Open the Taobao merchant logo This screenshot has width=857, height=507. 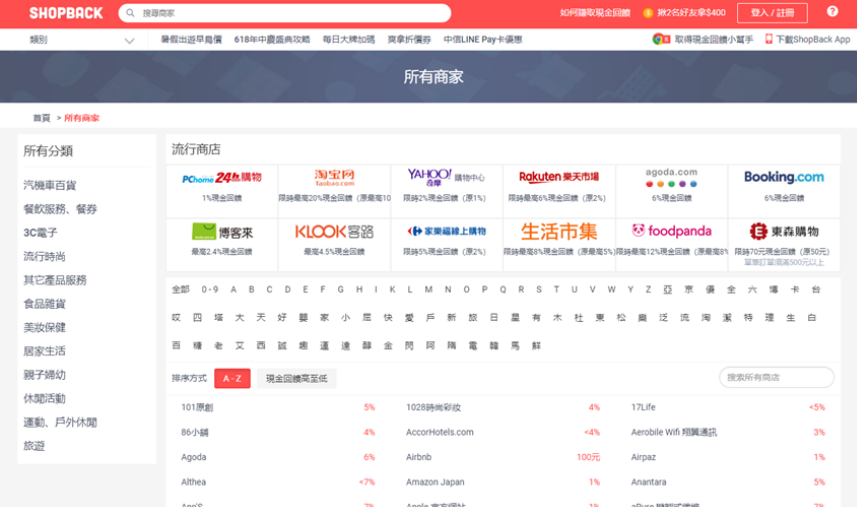pos(334,178)
